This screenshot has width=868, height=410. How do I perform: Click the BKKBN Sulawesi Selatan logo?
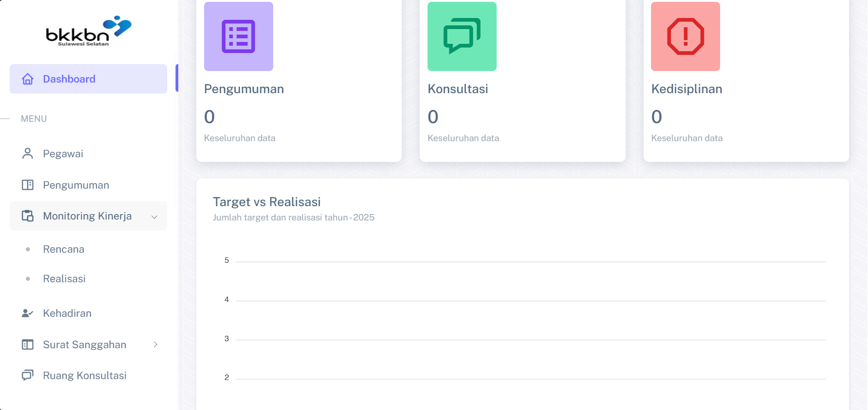tap(88, 31)
